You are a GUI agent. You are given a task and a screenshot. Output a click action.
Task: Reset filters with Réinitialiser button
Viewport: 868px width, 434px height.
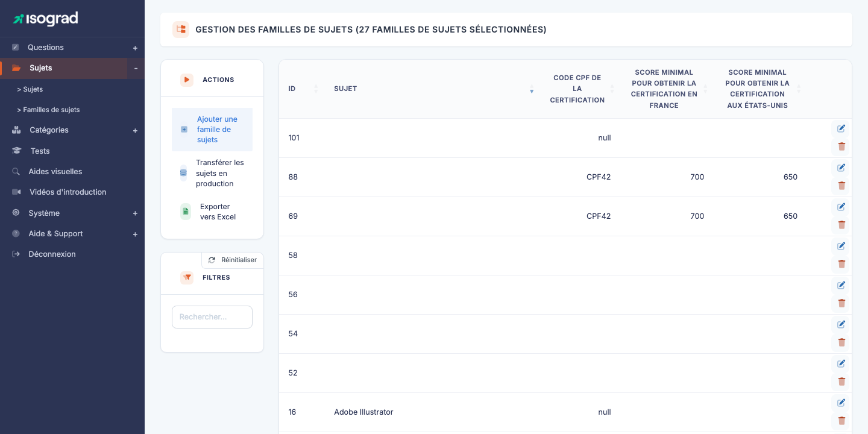pyautogui.click(x=233, y=260)
